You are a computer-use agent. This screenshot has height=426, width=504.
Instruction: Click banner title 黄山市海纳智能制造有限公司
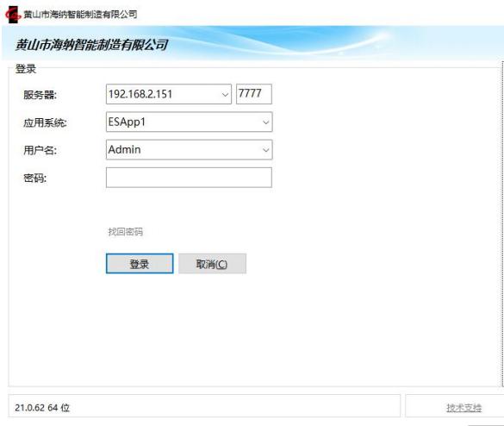click(x=92, y=45)
